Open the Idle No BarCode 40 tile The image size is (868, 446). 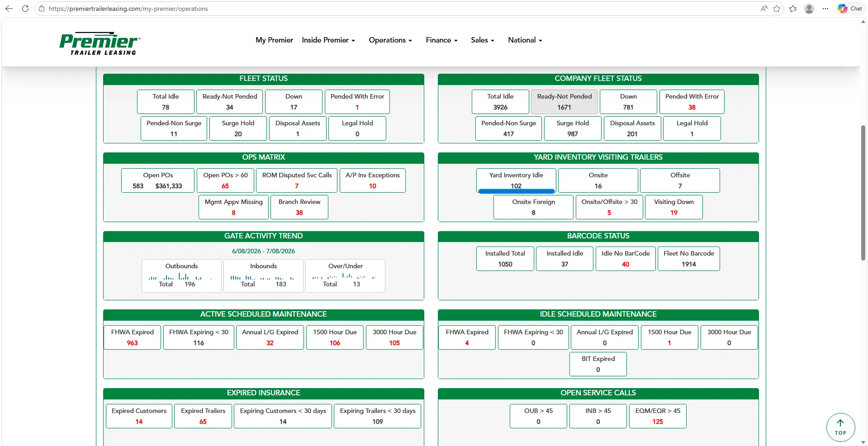click(x=626, y=259)
